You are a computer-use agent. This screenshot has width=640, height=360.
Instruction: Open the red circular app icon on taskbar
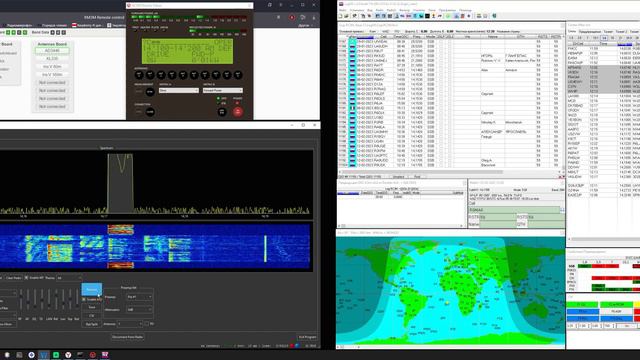pos(93,355)
